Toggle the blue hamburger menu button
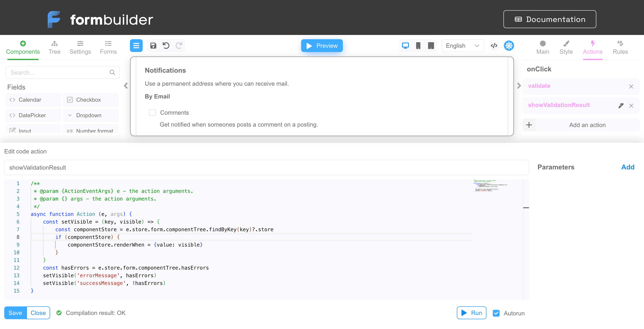644x329 pixels. tap(136, 46)
